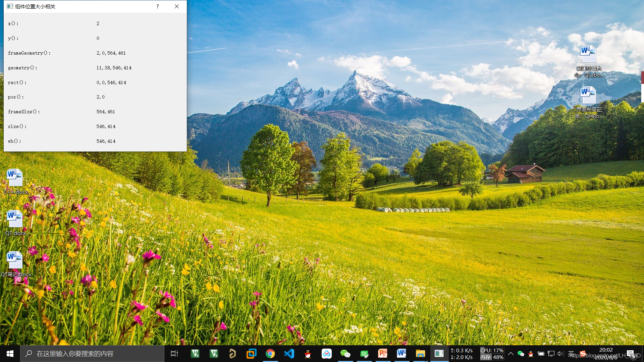Open PowerPoint from the taskbar
Viewport: 644px width, 362px height.
point(383,354)
